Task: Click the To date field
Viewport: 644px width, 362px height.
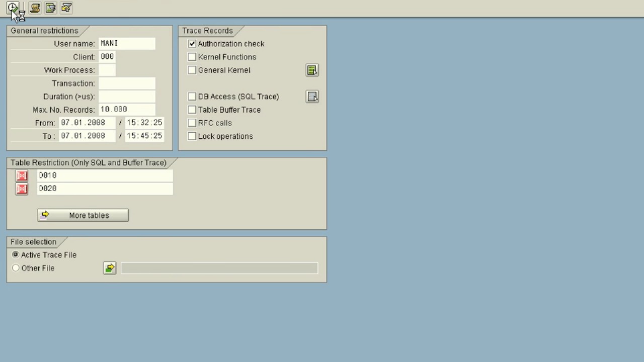Action: [87, 136]
